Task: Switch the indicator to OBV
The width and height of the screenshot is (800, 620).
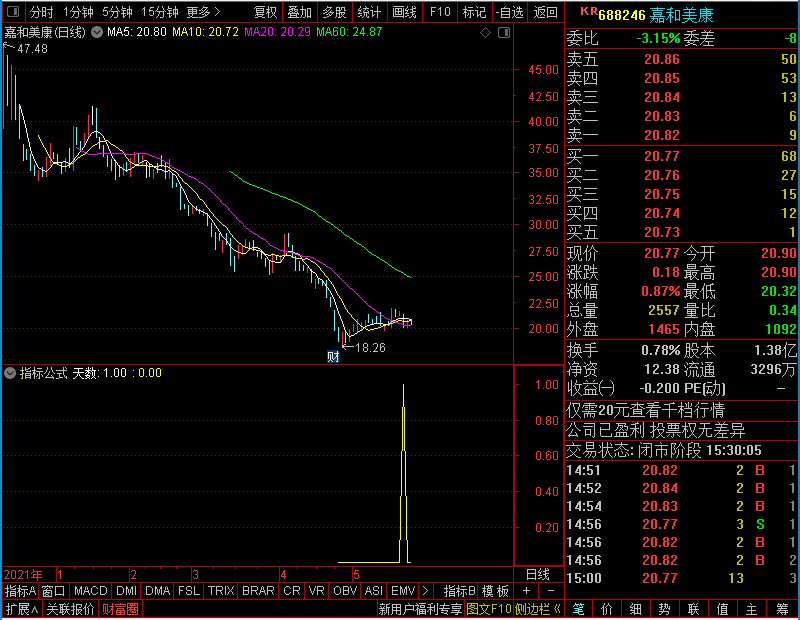Action: click(345, 591)
